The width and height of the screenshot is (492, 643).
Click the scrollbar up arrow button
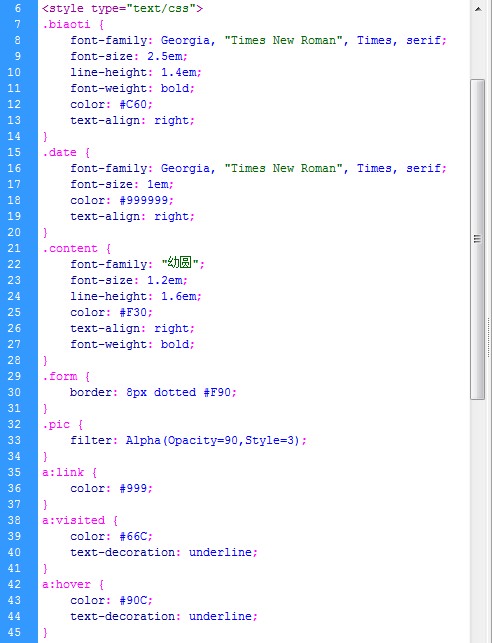pyautogui.click(x=478, y=9)
